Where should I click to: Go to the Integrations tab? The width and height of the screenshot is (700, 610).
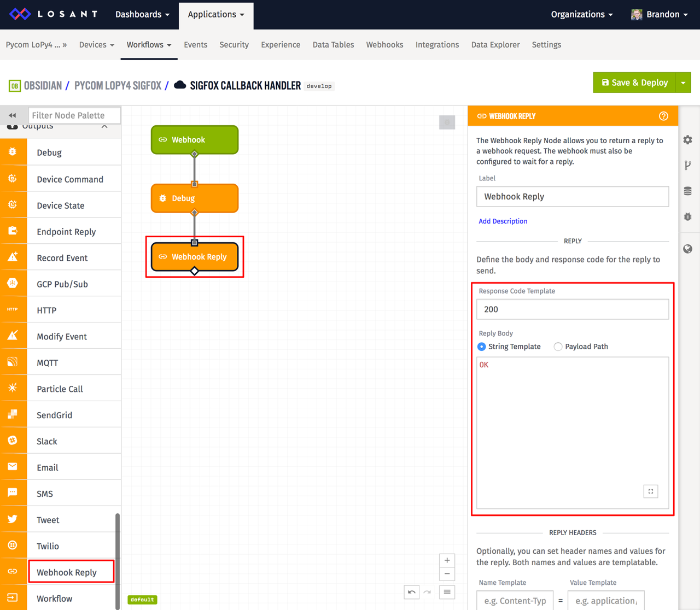click(x=437, y=45)
